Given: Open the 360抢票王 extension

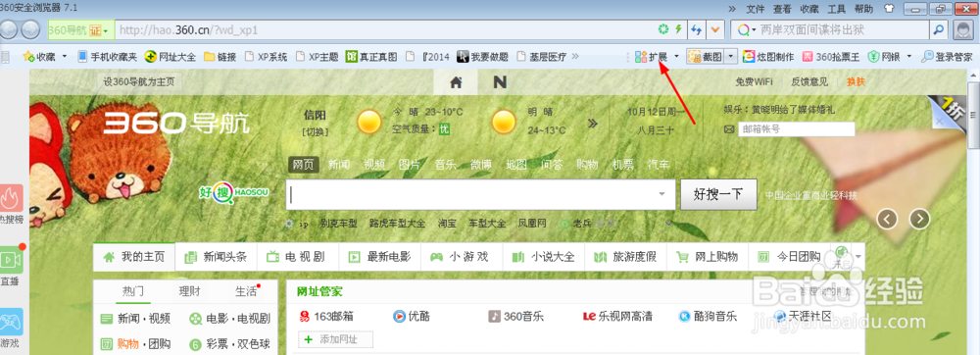Looking at the screenshot, I should pos(831,57).
